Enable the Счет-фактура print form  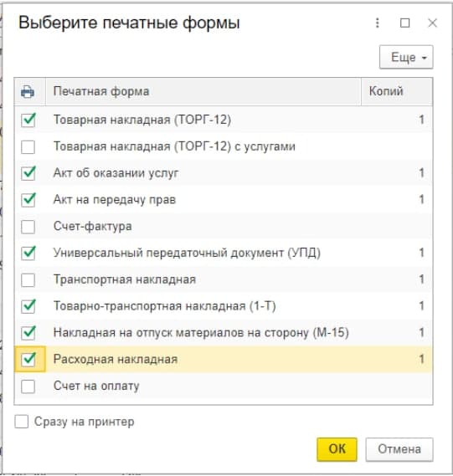click(28, 227)
